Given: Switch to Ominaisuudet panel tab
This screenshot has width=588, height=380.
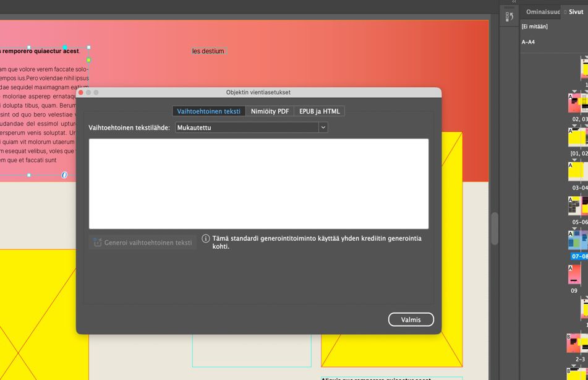Looking at the screenshot, I should [x=543, y=12].
